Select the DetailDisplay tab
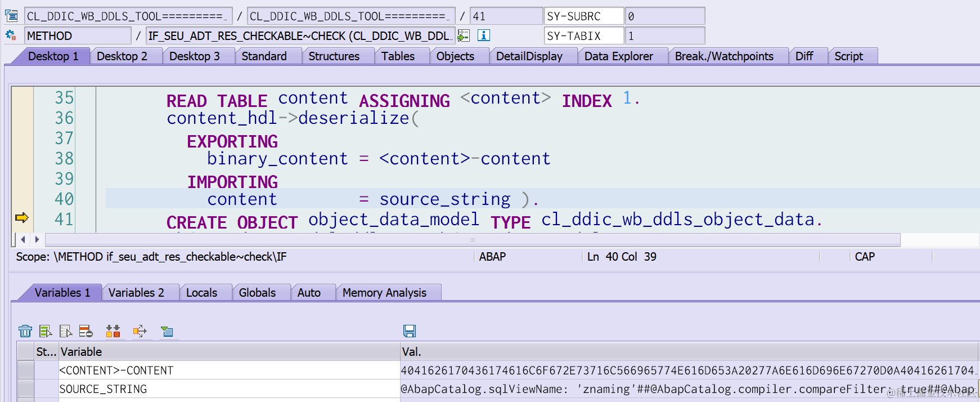980x402 pixels. [x=529, y=56]
